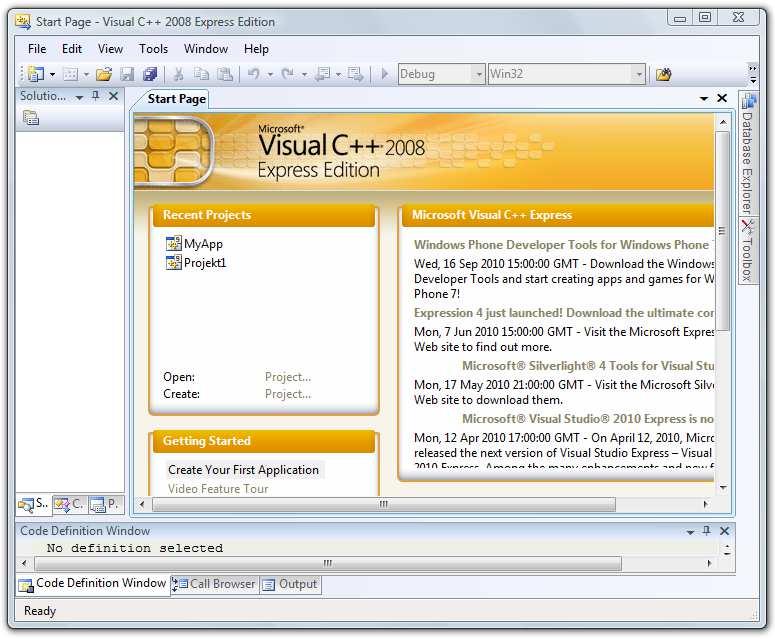Screen dimensions: 775x639
Task: Open Windows Phone Developer Tools headline
Action: pos(563,245)
